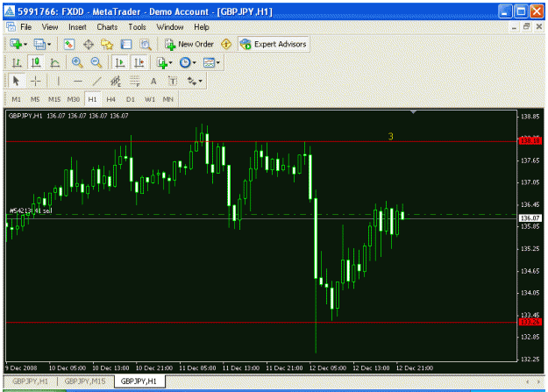
Task: Toggle the Expert Advisors button
Action: [x=274, y=45]
